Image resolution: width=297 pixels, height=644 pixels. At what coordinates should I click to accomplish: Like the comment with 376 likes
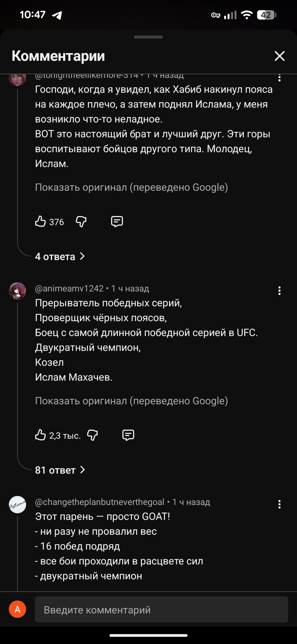(x=40, y=222)
